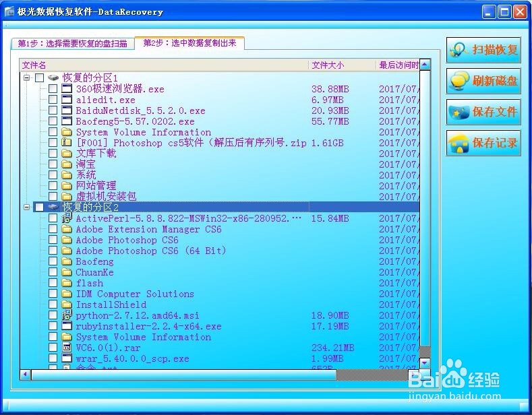Select the row System Volume Information under 分区1
532x415 pixels.
(143, 132)
